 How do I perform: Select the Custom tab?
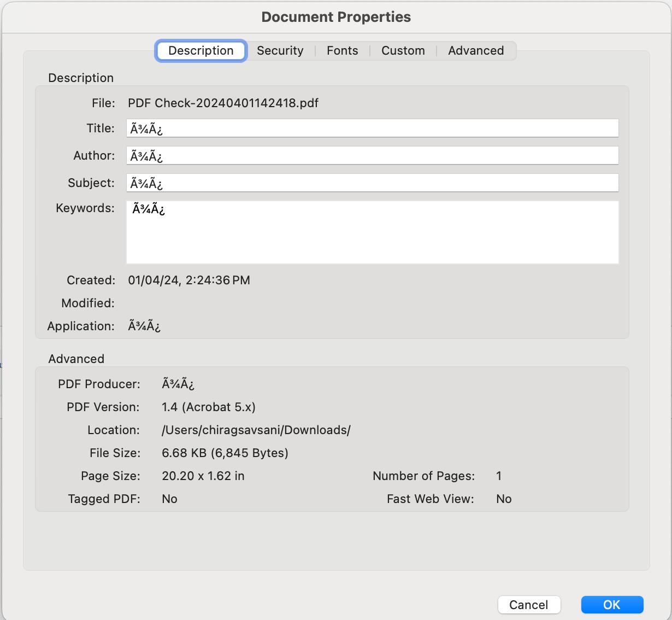[403, 51]
